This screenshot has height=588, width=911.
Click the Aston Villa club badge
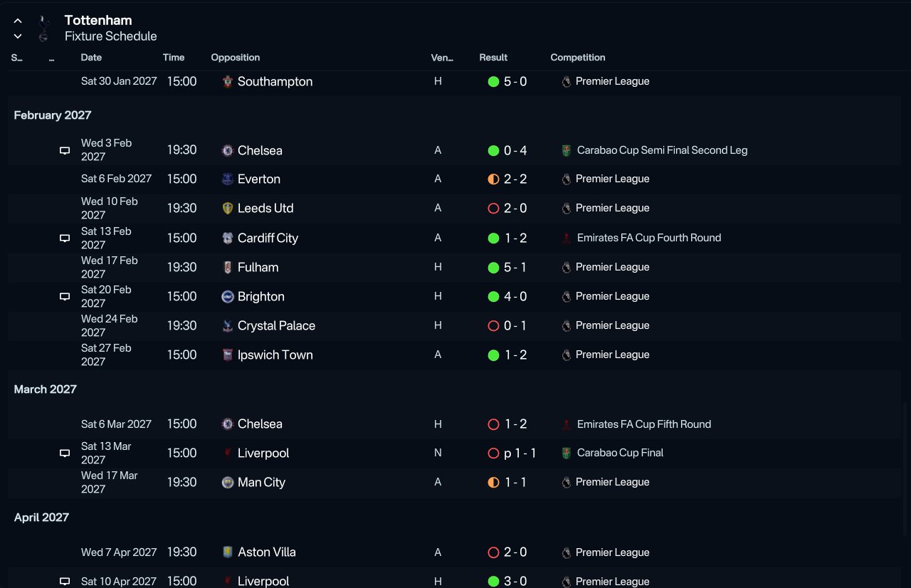point(227,552)
